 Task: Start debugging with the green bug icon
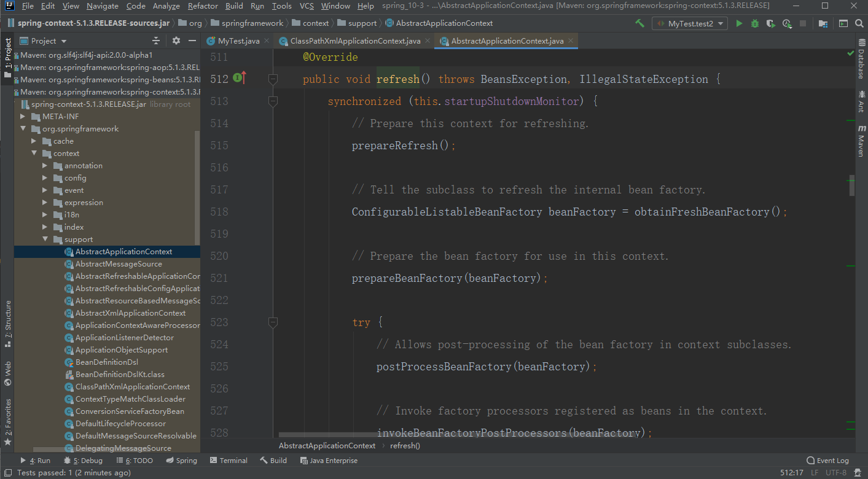tap(755, 23)
